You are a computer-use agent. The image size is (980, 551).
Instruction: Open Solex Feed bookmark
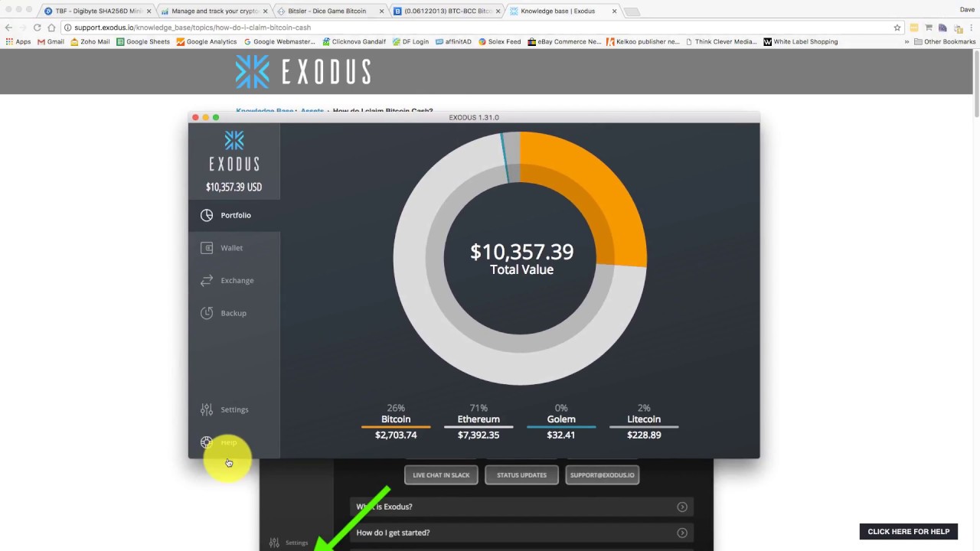tap(498, 41)
